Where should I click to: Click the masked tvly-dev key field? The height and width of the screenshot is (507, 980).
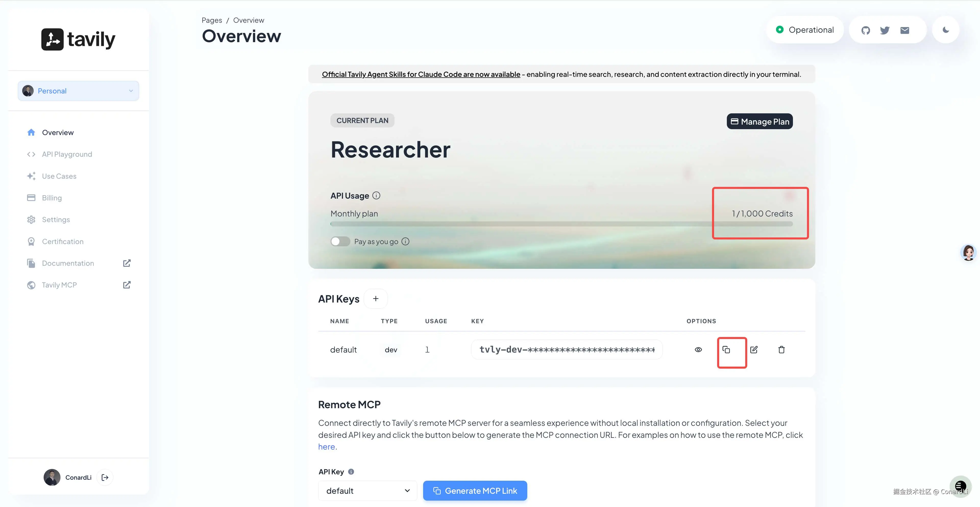coord(567,349)
